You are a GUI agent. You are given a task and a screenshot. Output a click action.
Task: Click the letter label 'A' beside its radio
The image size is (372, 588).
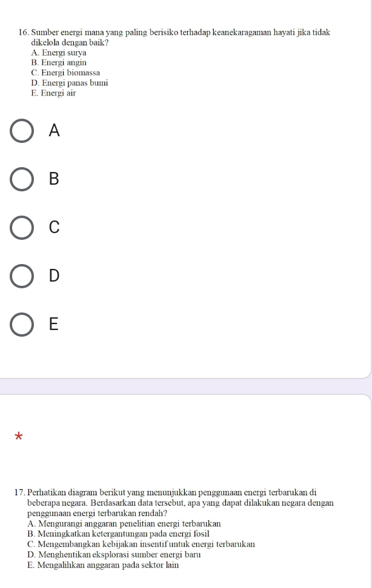(55, 131)
